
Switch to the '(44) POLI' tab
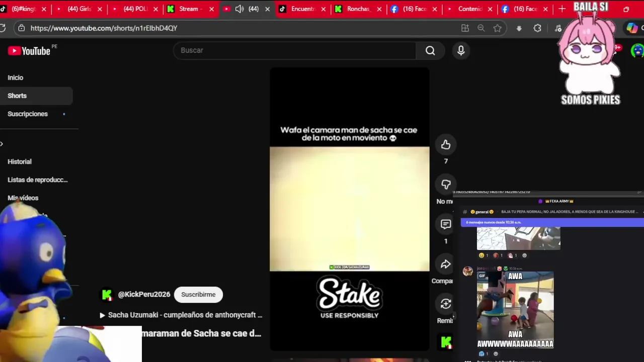[x=135, y=9]
